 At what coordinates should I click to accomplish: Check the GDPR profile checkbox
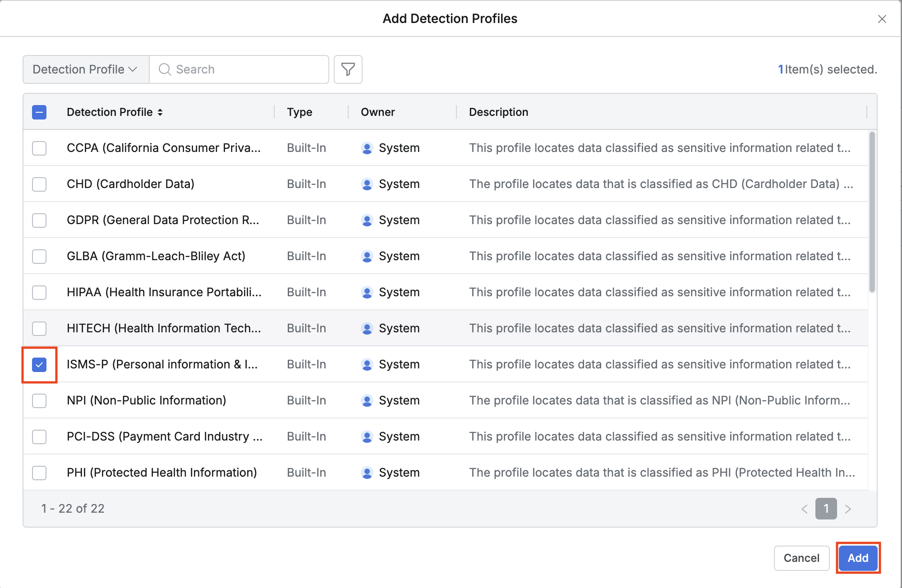click(x=39, y=220)
